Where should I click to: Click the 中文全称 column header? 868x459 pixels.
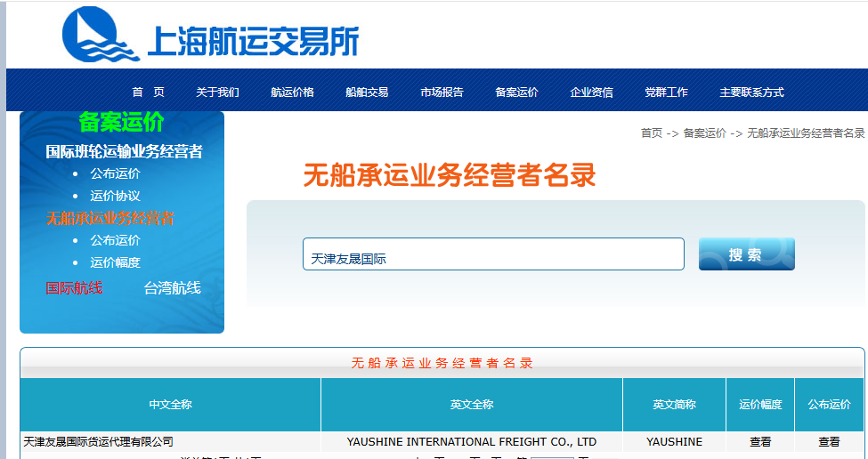click(171, 405)
